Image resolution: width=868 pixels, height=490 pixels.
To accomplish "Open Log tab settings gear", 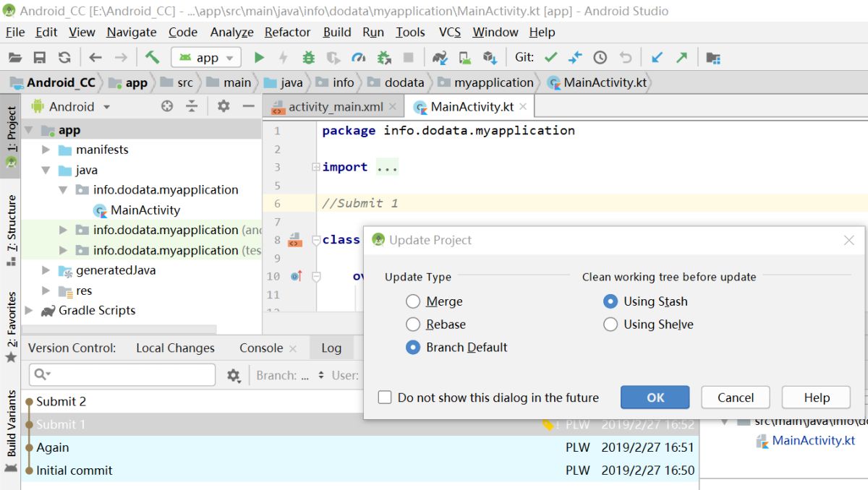I will [x=234, y=375].
